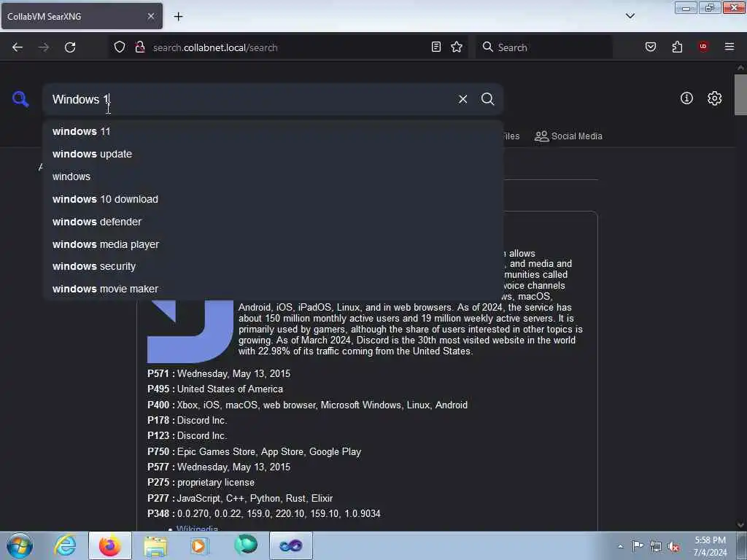Image resolution: width=747 pixels, height=560 pixels.
Task: Open Preferences gear icon
Action: [x=714, y=98]
